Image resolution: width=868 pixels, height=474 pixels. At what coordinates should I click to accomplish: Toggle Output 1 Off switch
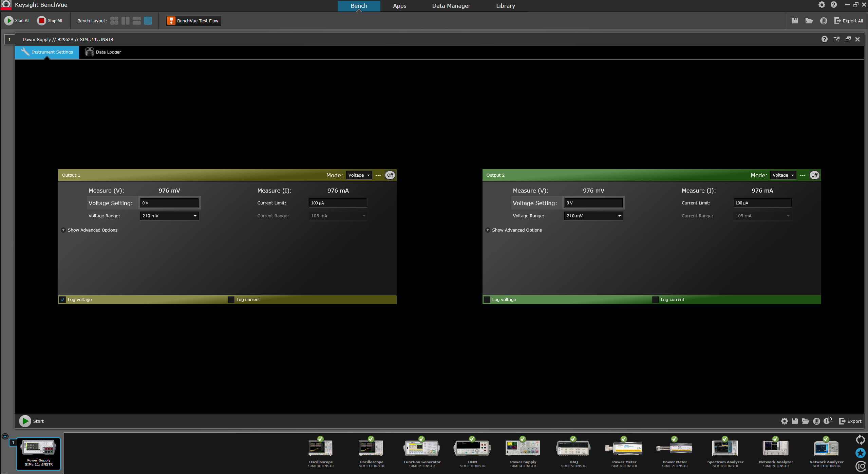[x=390, y=175]
